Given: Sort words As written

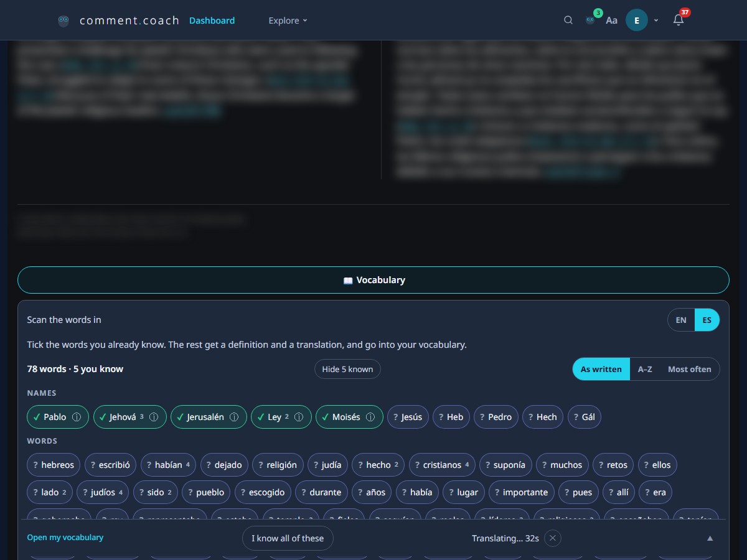Looking at the screenshot, I should pyautogui.click(x=601, y=369).
